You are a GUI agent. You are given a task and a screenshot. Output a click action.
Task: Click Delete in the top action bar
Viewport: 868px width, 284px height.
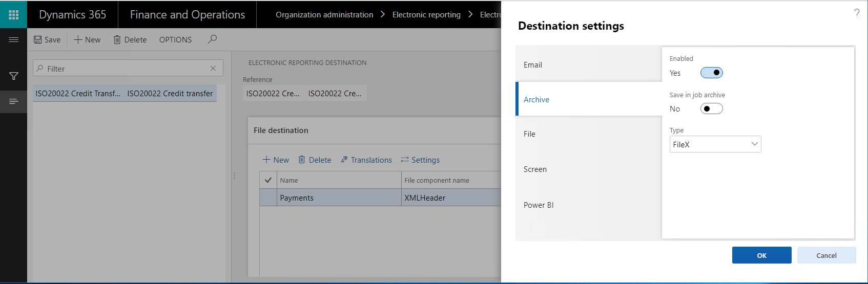pyautogui.click(x=130, y=39)
